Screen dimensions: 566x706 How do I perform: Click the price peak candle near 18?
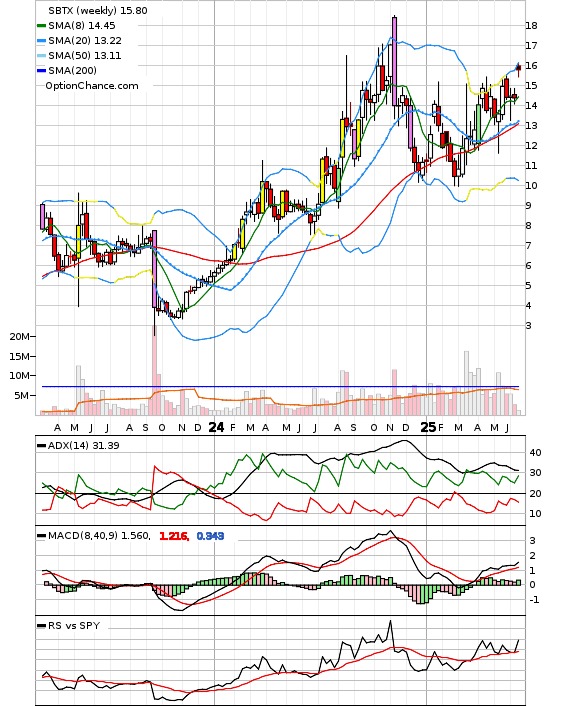click(394, 61)
